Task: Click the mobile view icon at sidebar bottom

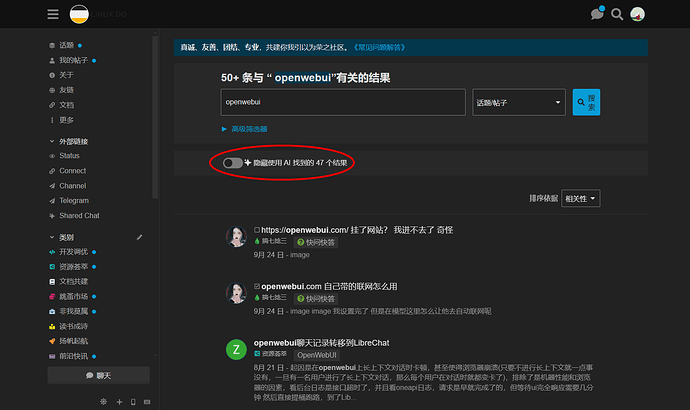Action: (x=133, y=402)
